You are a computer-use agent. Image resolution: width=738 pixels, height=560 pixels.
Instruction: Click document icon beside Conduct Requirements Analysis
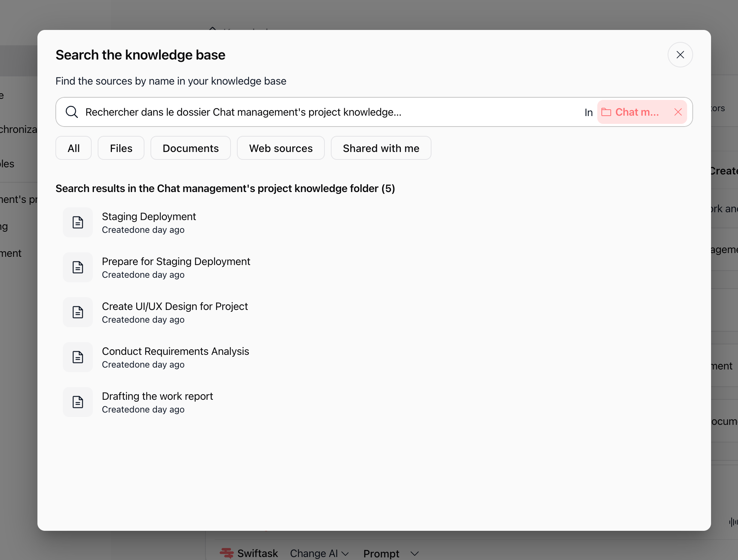[78, 357]
